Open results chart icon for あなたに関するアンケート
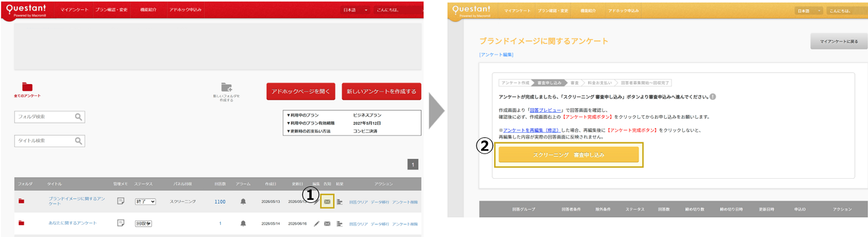This screenshot has width=868, height=237. click(x=339, y=223)
